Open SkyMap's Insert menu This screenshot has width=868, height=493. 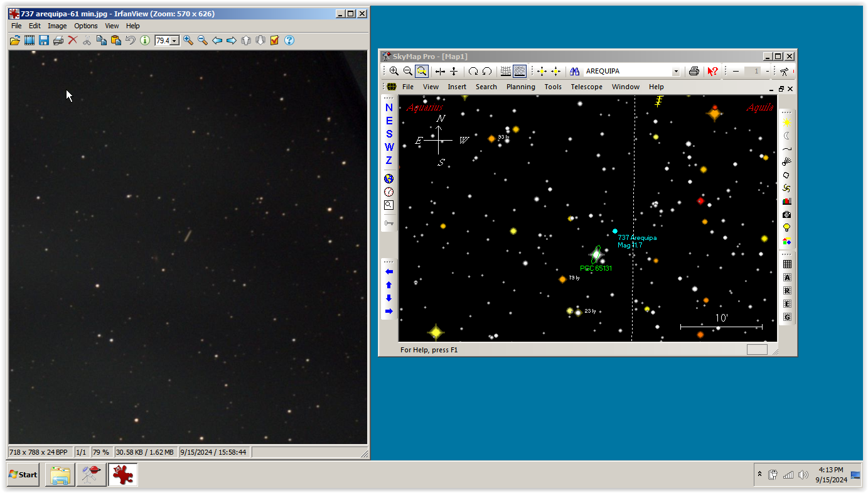(457, 87)
